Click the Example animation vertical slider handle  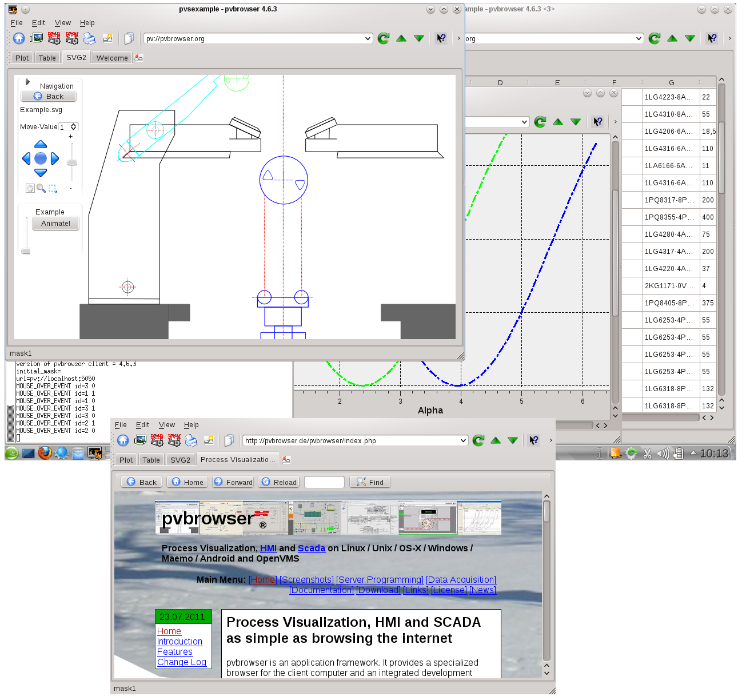[26, 250]
